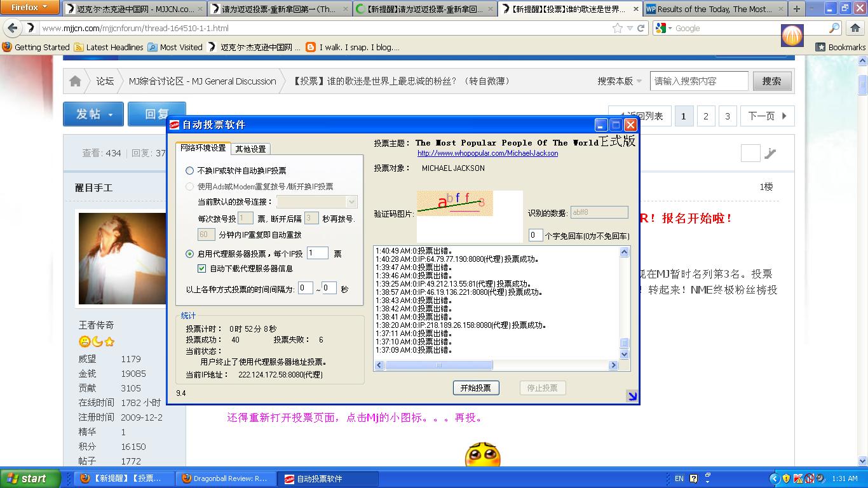
Task: Click the 开始投票 start voting button
Action: [x=475, y=388]
